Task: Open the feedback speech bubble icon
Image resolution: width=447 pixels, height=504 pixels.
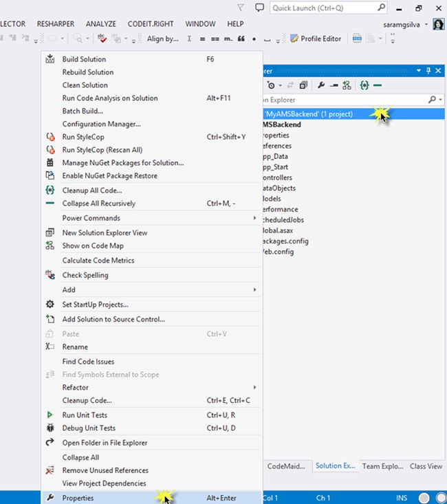Action: pyautogui.click(x=259, y=8)
